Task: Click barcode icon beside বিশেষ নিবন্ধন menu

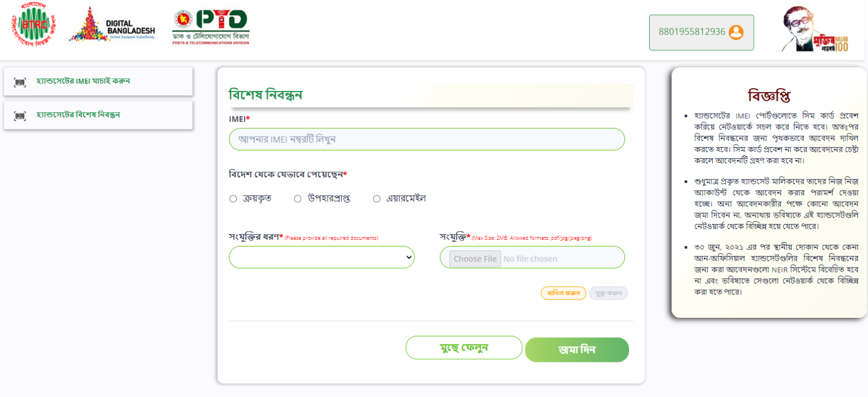Action: (x=20, y=116)
